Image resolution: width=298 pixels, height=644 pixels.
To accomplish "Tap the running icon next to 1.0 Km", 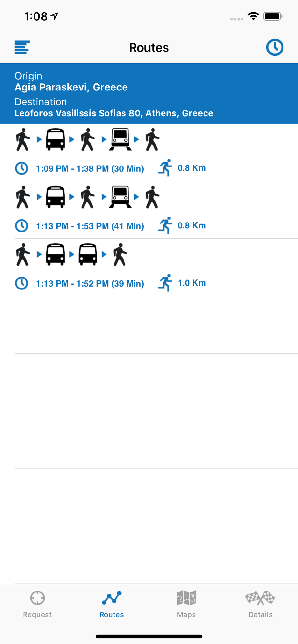I will click(x=165, y=283).
